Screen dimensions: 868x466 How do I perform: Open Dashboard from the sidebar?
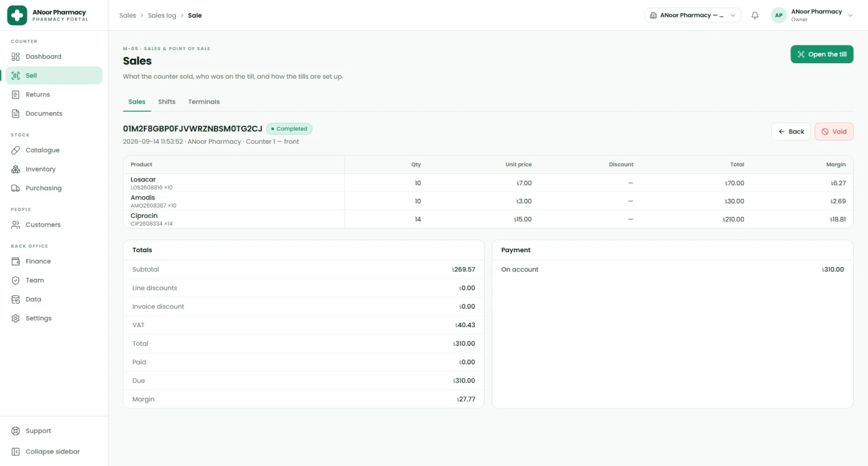coord(54,56)
